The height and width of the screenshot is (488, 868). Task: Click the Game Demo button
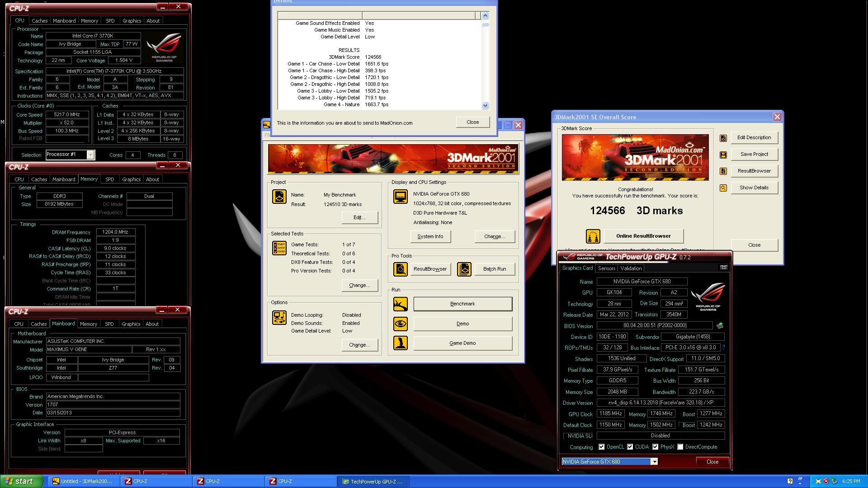point(462,343)
